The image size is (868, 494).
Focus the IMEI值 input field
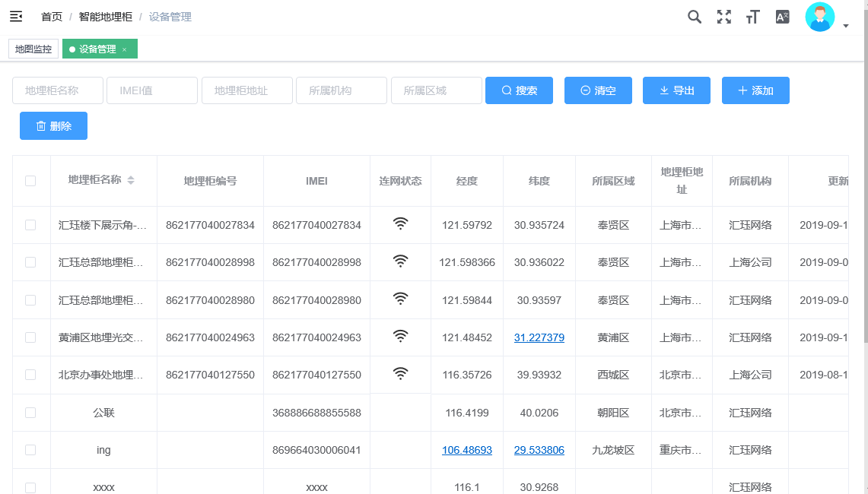click(x=152, y=90)
